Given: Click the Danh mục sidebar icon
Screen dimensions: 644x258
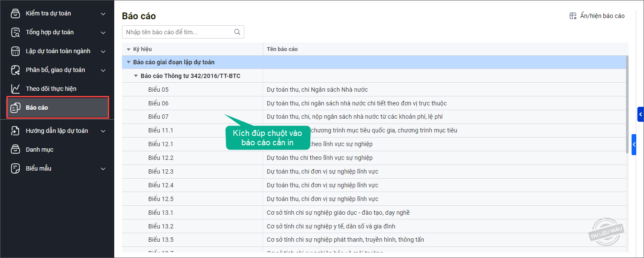Looking at the screenshot, I should (x=15, y=150).
